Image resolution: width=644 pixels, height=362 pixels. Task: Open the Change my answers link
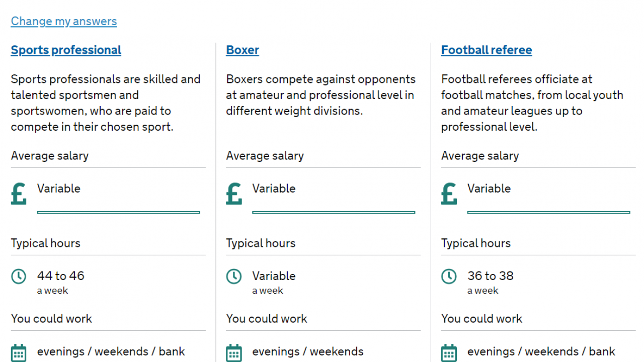pos(64,21)
